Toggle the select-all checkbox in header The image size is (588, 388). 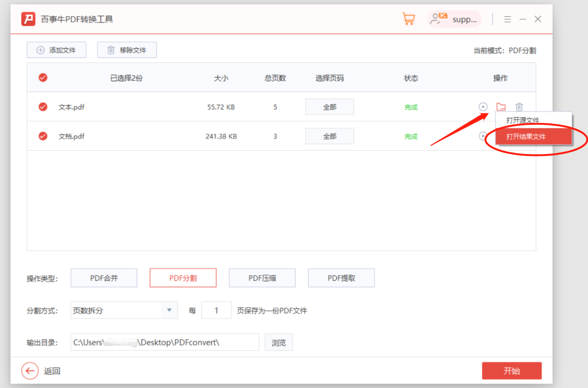[x=43, y=78]
